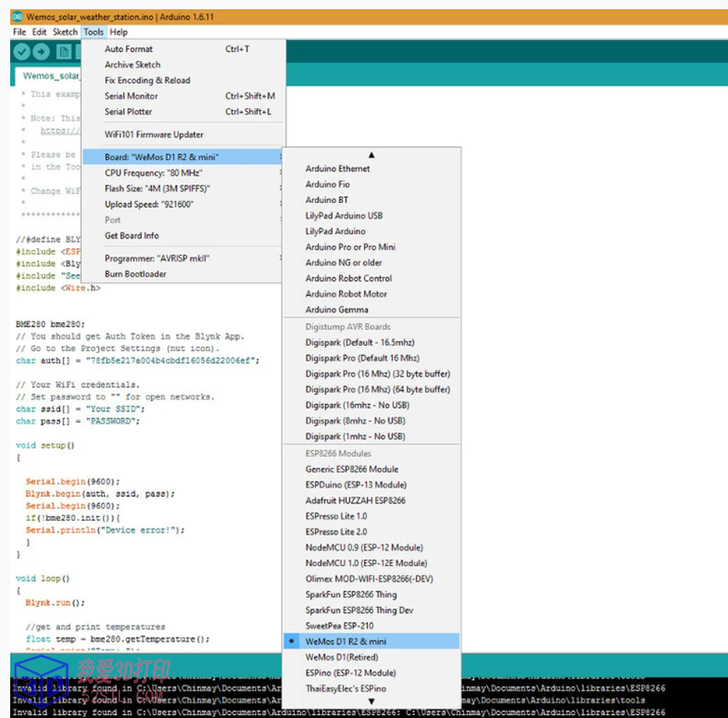Choose Auto Format from Tools menu
This screenshot has height=718, width=728.
[184, 49]
